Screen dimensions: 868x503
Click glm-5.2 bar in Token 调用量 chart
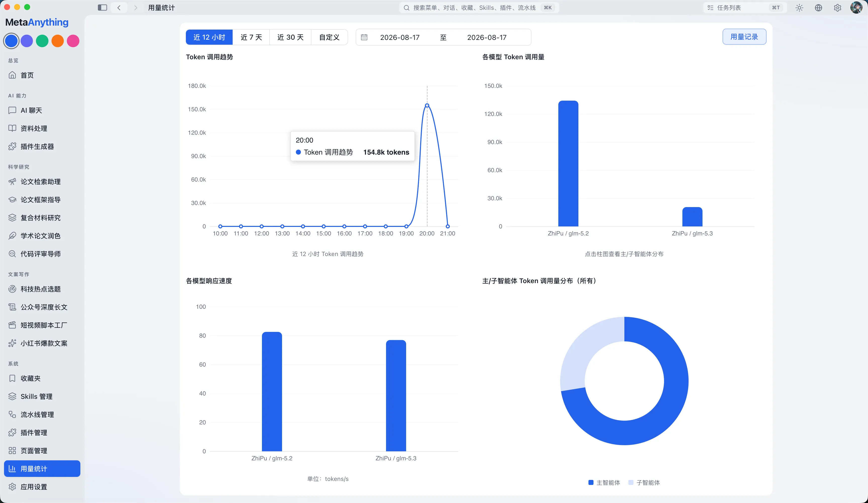[568, 164]
